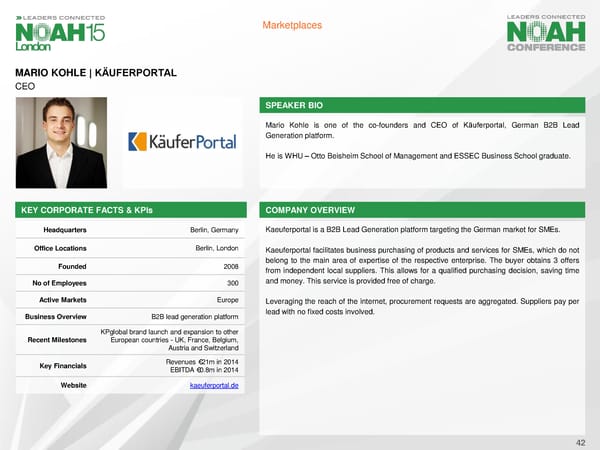
Task: Click the NOAH15 London logo
Action: pos(59,32)
